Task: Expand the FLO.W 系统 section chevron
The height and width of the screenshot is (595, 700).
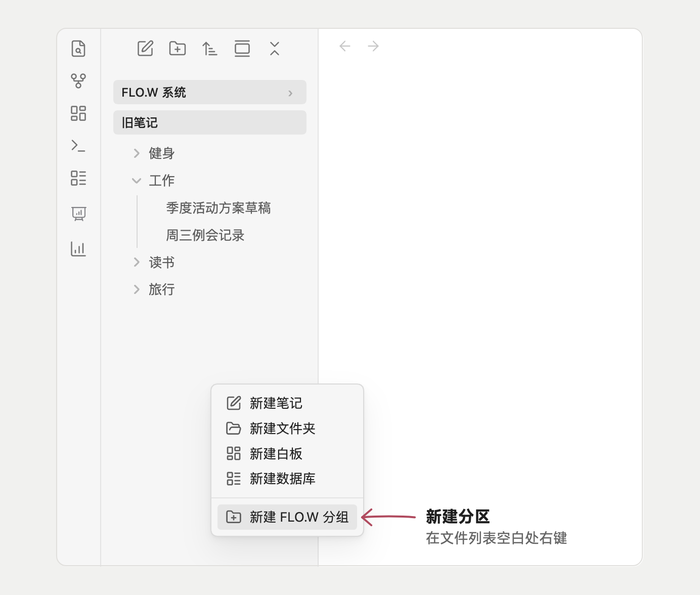Action: click(x=290, y=93)
